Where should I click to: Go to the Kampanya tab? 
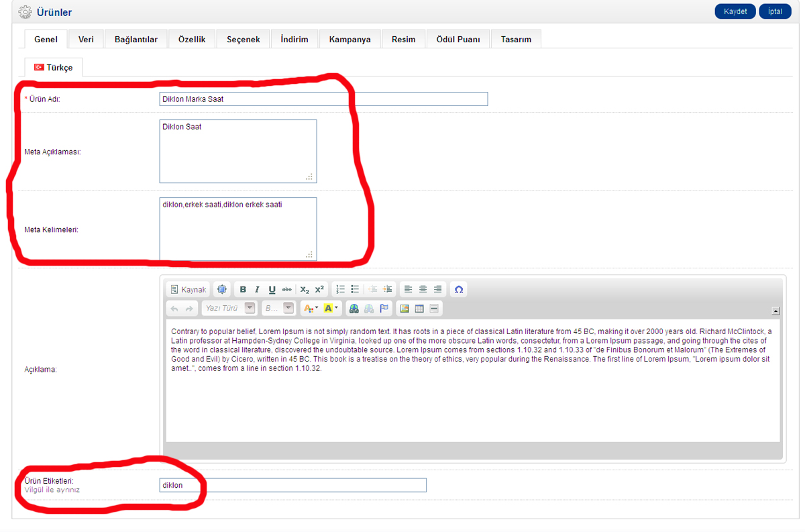(x=350, y=40)
